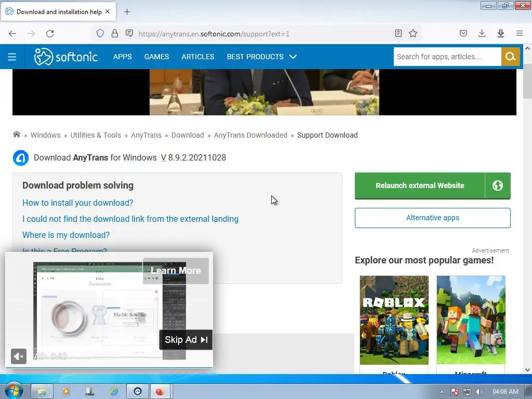Open the GAMES menu item

(156, 57)
